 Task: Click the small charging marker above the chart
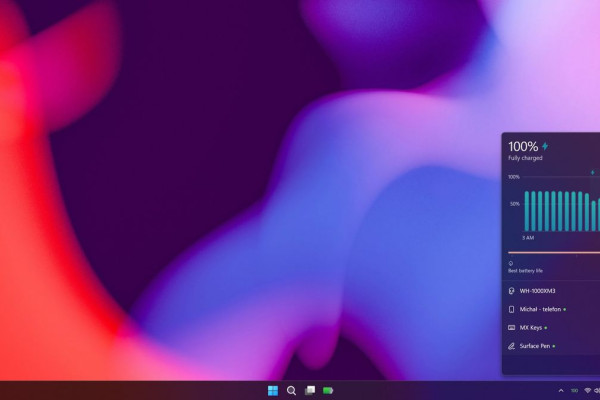(x=593, y=173)
